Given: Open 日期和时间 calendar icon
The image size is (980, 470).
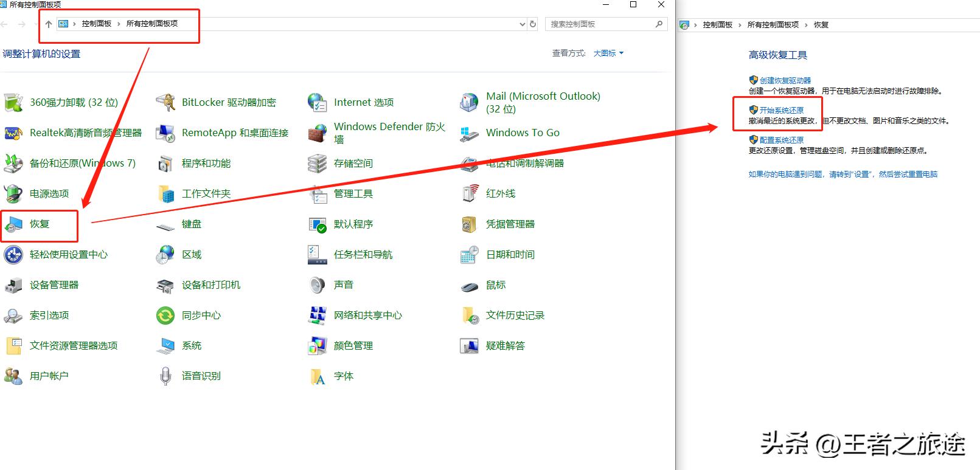Looking at the screenshot, I should point(470,255).
